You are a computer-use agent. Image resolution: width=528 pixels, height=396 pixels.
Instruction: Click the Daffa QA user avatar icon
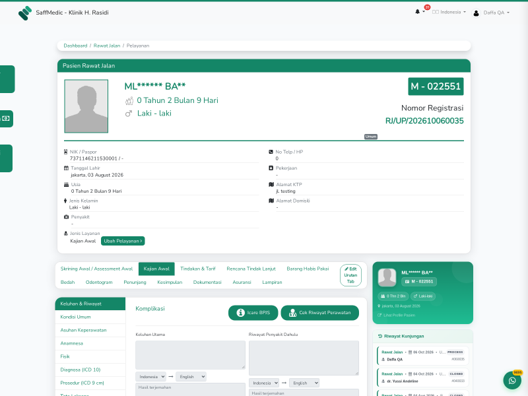476,13
